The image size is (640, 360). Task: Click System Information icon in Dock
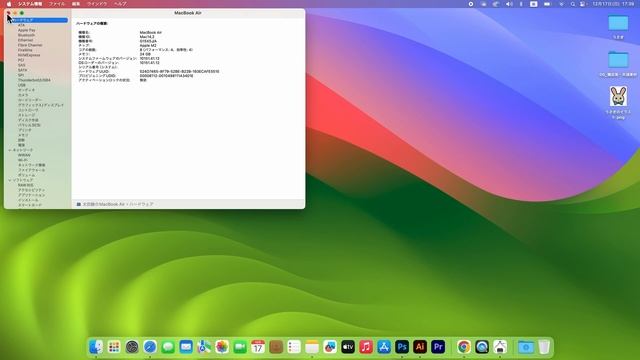[x=500, y=347]
